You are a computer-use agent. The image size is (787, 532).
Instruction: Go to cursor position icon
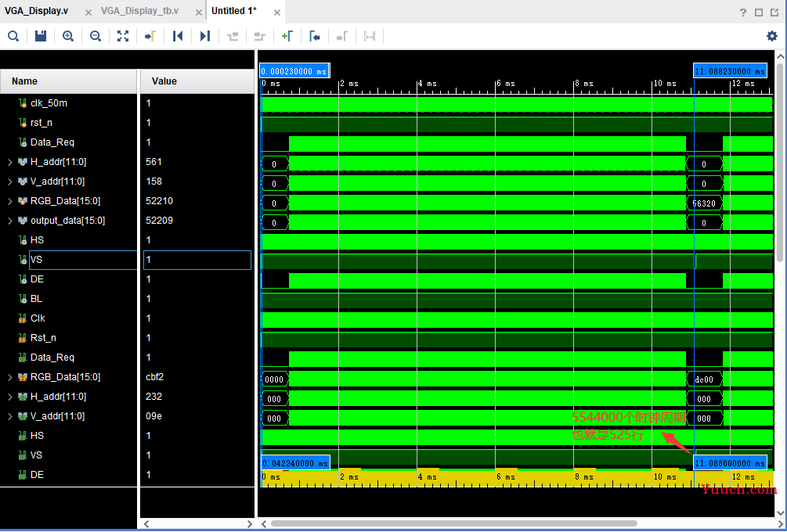pos(150,36)
